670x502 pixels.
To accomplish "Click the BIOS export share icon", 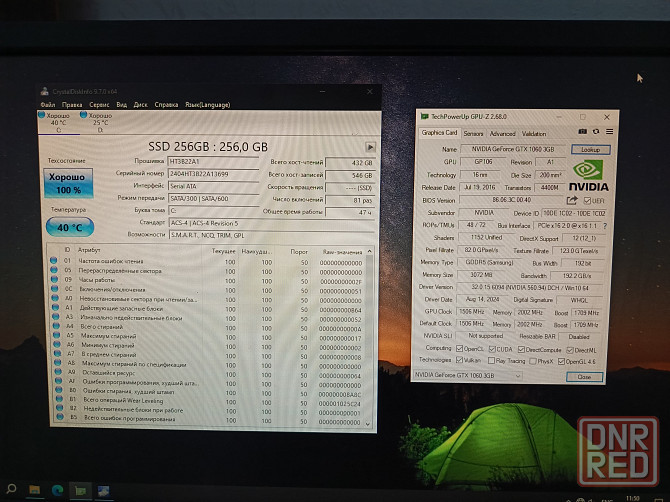I will (x=572, y=199).
